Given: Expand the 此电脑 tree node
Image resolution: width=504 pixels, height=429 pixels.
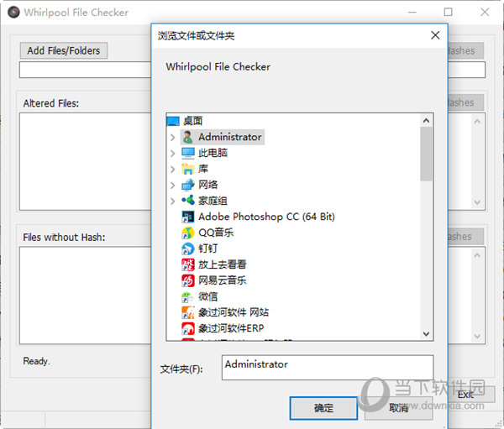Looking at the screenshot, I should coord(172,154).
